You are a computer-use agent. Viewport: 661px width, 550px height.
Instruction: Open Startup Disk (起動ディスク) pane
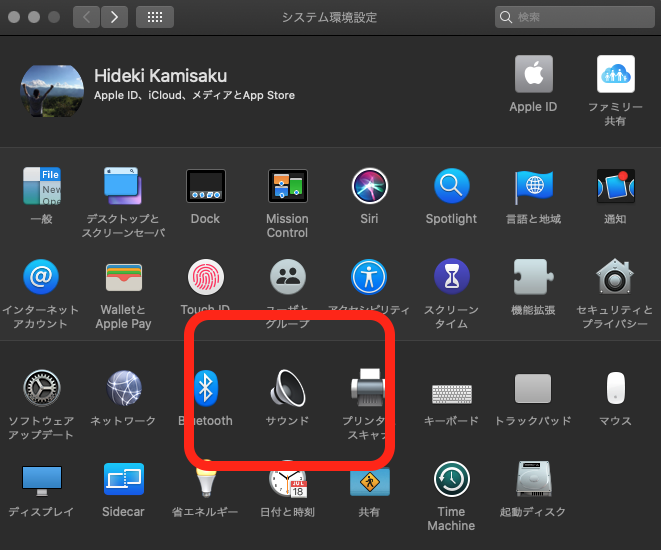tap(534, 479)
